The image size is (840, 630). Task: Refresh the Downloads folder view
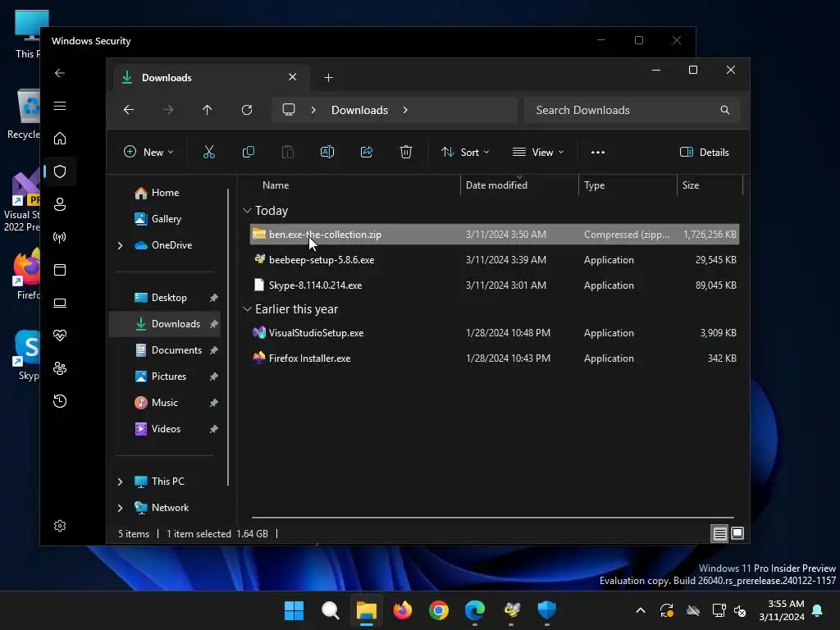246,110
